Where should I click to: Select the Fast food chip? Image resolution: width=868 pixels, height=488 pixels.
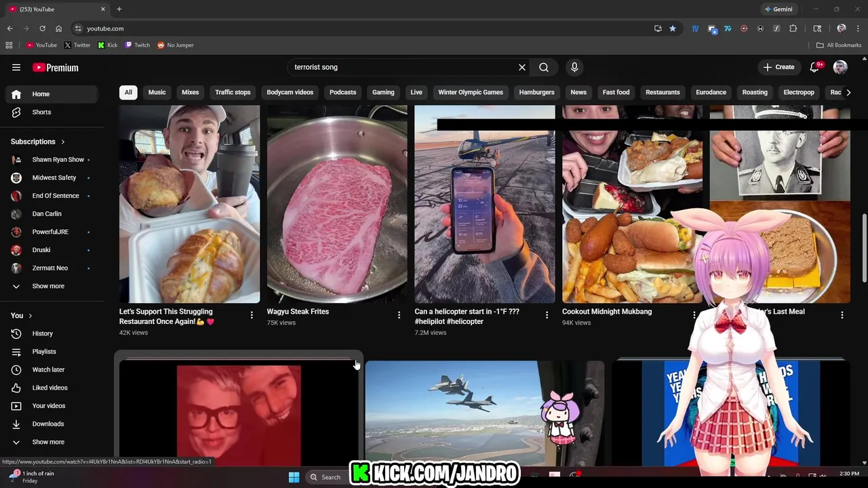616,92
